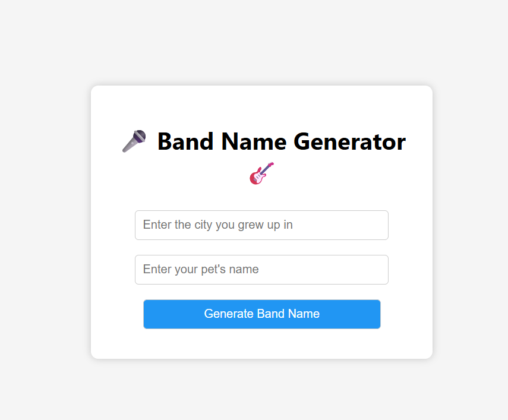The image size is (508, 420).
Task: Select the 'Enter your pet's name' field
Action: (x=261, y=269)
